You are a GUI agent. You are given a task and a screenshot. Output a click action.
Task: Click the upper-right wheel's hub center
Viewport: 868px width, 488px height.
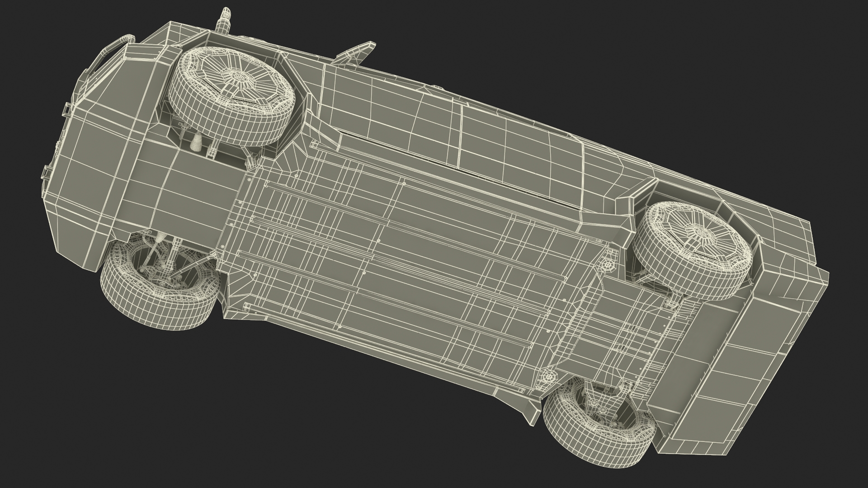[703, 234]
